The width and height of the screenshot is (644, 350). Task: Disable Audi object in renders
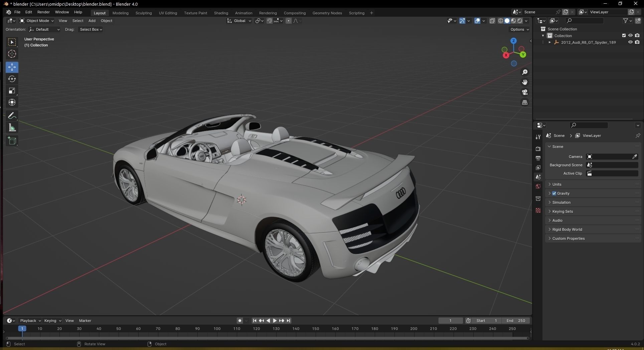click(x=637, y=42)
